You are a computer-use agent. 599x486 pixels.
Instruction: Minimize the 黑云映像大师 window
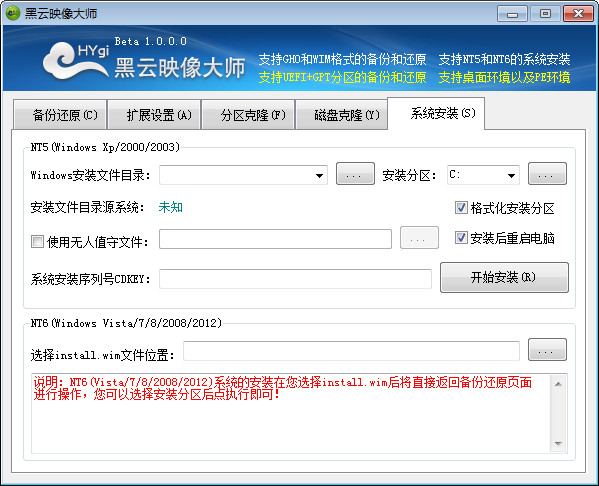coord(512,14)
